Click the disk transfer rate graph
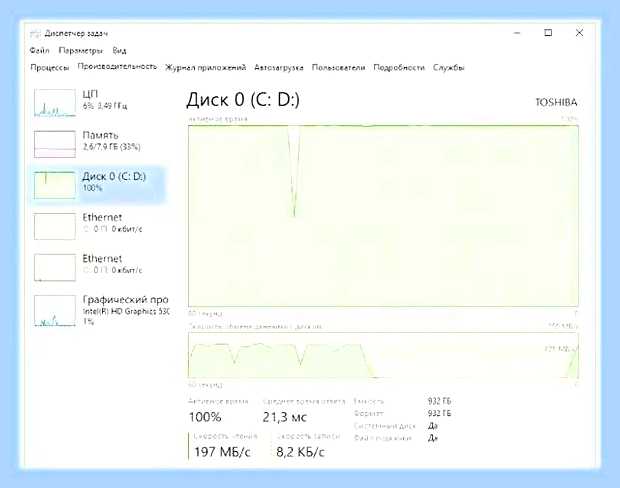Screen dimensions: 620x488 pos(383,355)
